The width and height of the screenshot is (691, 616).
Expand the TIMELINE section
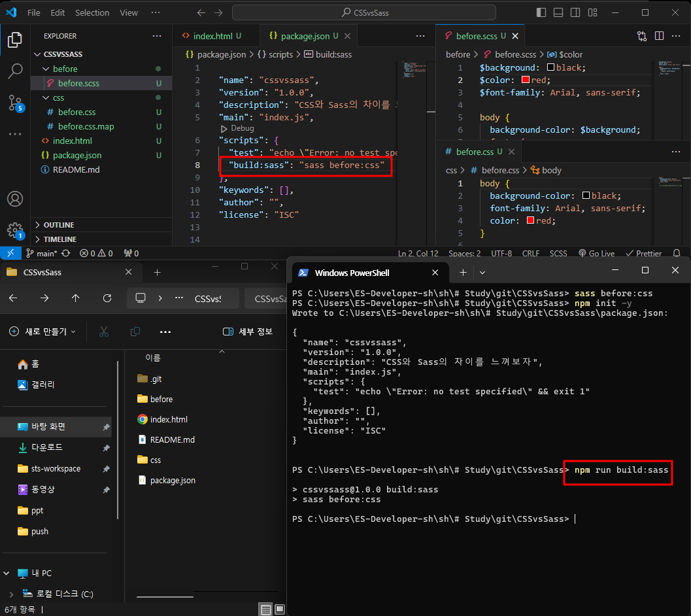(x=101, y=239)
